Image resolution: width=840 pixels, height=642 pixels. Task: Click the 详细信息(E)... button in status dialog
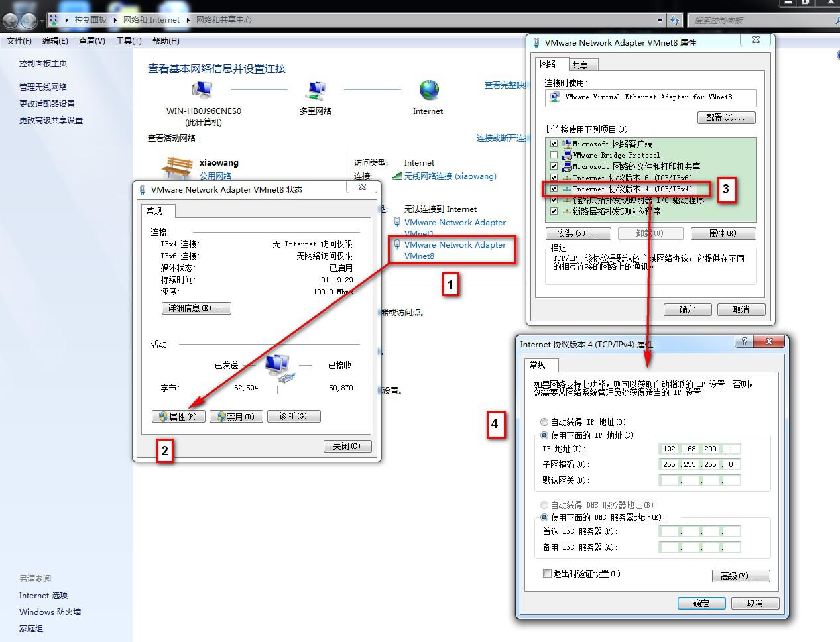(x=196, y=308)
